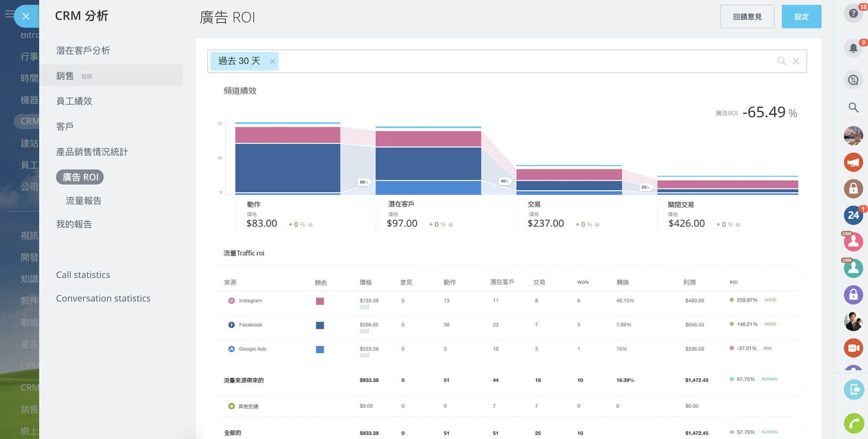Screen dimensions: 868x439
Task: Click the Google Ads price $533.38 link
Action: 369,349
